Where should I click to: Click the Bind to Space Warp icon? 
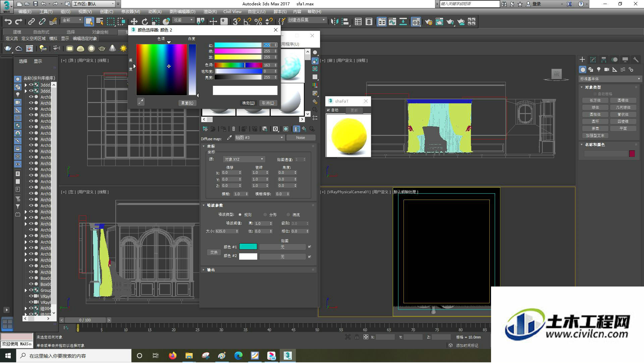coord(53,22)
